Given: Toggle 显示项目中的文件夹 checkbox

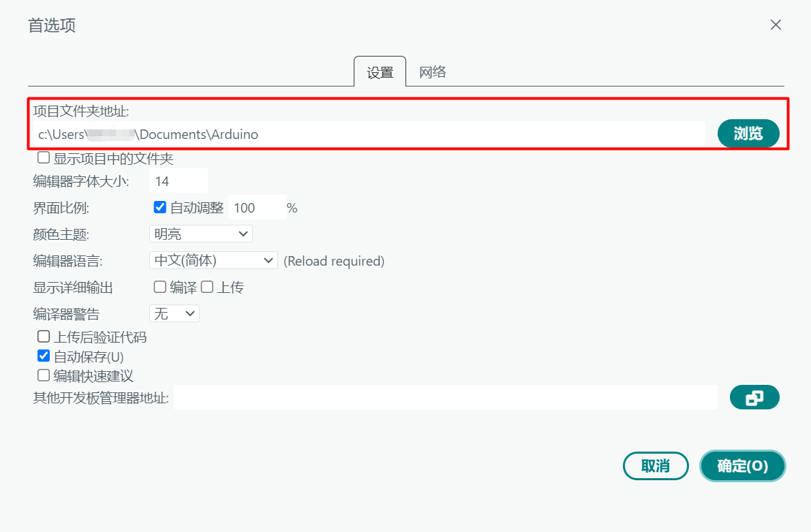Looking at the screenshot, I should click(44, 158).
